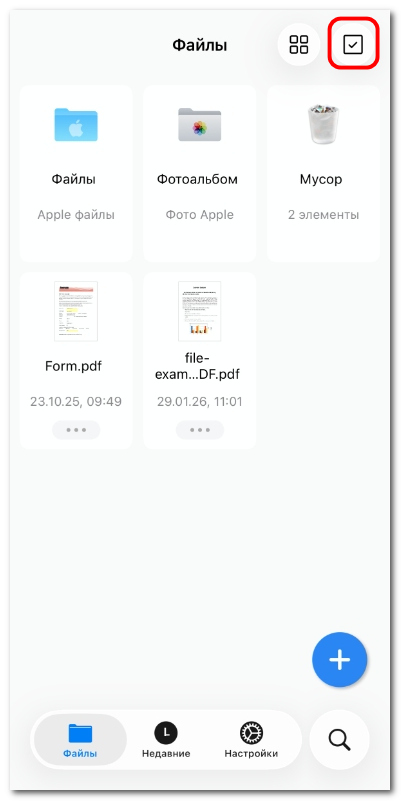
Task: Tap the blue plus add button
Action: (340, 659)
